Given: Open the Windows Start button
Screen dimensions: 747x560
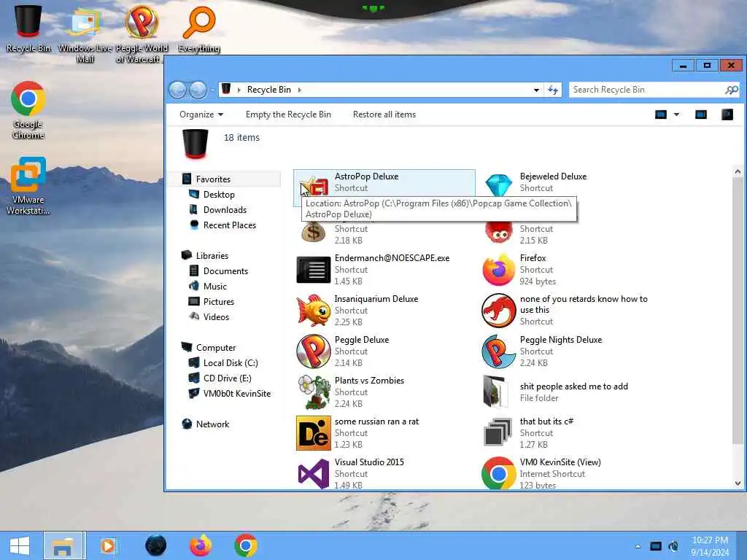Looking at the screenshot, I should 19,545.
